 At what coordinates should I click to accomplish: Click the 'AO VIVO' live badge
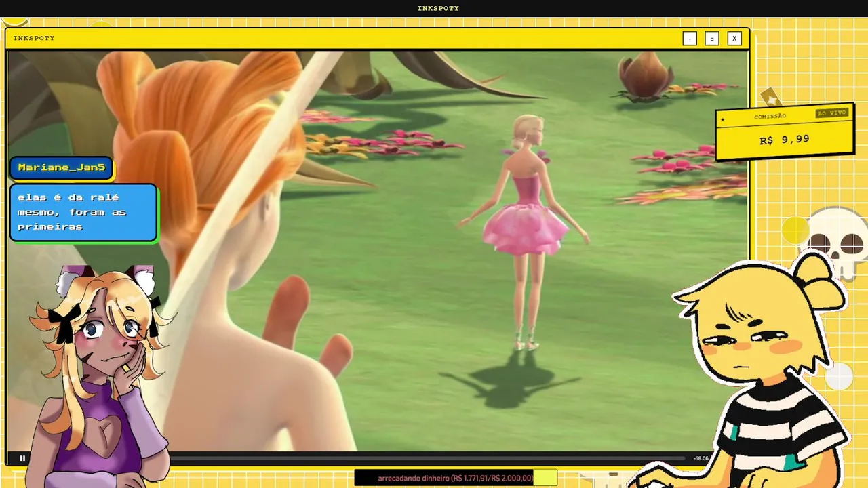831,113
